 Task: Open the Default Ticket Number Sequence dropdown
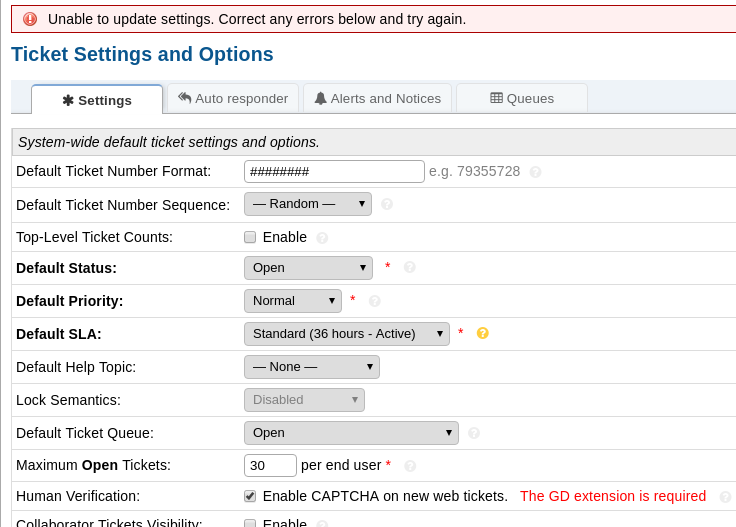point(307,204)
